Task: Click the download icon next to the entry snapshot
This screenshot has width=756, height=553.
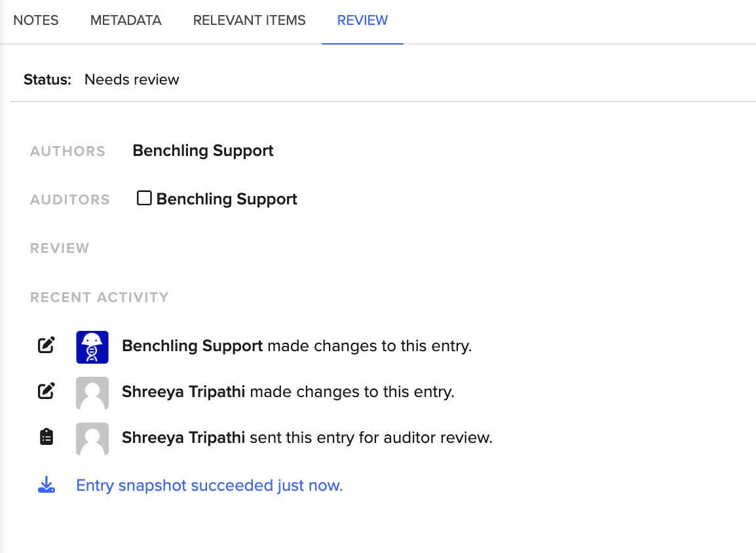Action: point(46,486)
